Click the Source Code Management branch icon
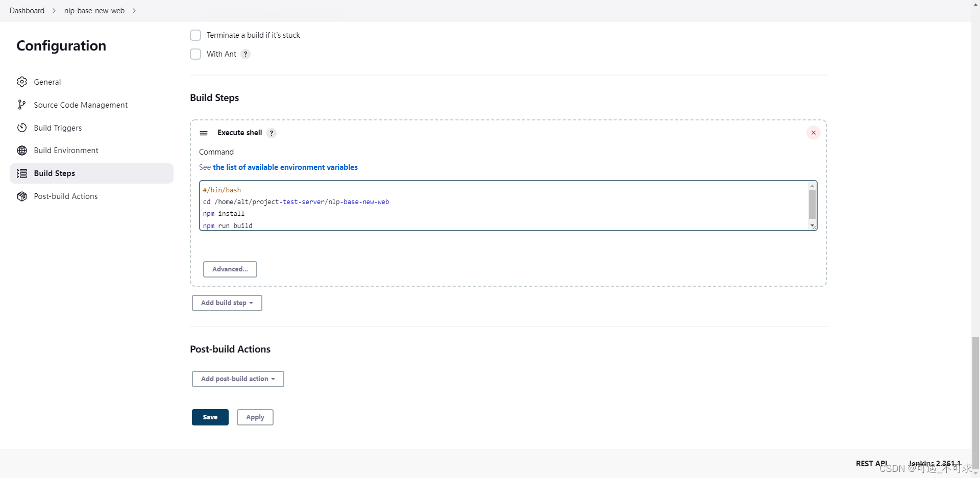 tap(21, 105)
